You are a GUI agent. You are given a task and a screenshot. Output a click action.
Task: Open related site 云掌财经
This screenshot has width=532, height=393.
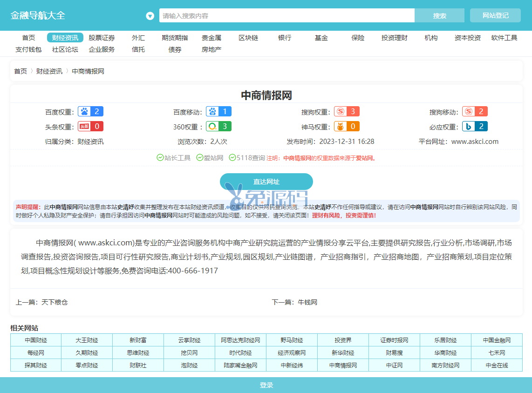point(189,340)
